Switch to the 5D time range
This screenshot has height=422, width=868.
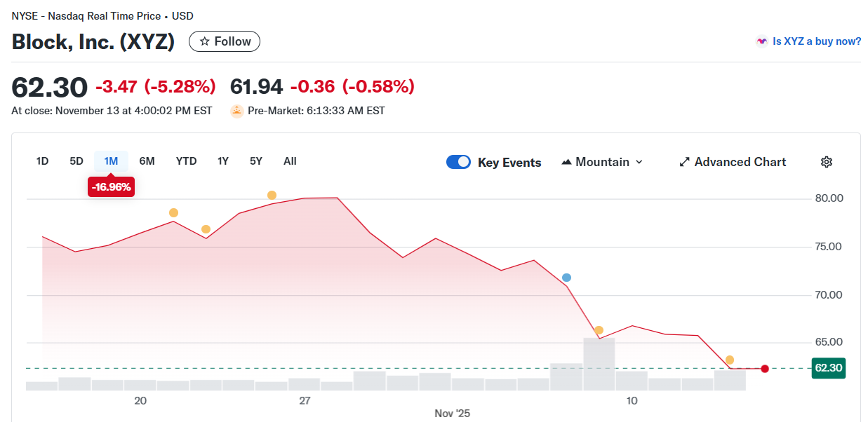tap(76, 161)
